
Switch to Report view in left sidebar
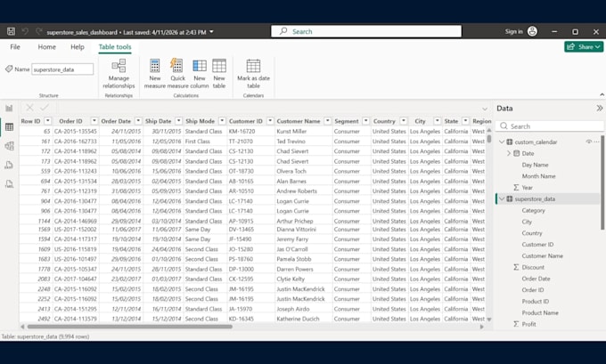click(x=9, y=108)
